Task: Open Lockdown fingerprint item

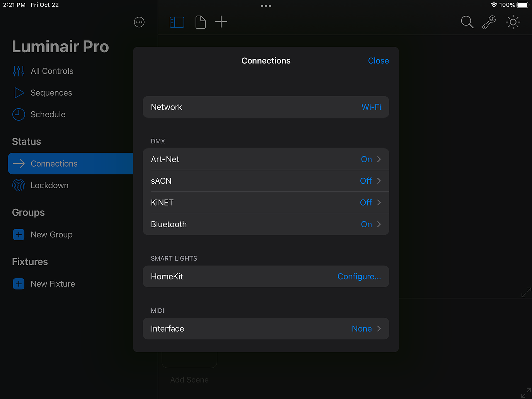Action: tap(49, 186)
